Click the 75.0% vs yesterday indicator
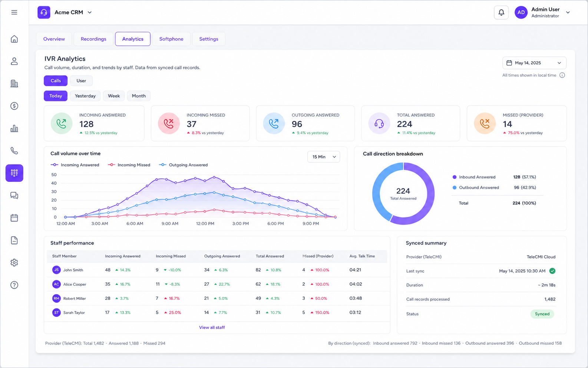This screenshot has width=588, height=368. pyautogui.click(x=523, y=133)
